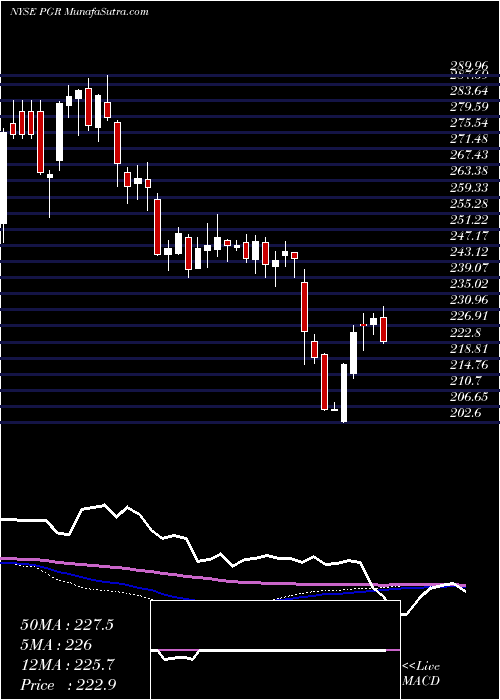This screenshot has height=700, width=500.
Task: Click the 210.7 price axis label
Action: pos(465,381)
